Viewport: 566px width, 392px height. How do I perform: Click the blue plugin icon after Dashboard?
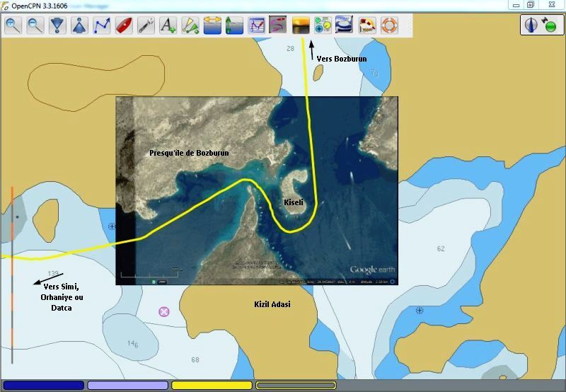(344, 25)
